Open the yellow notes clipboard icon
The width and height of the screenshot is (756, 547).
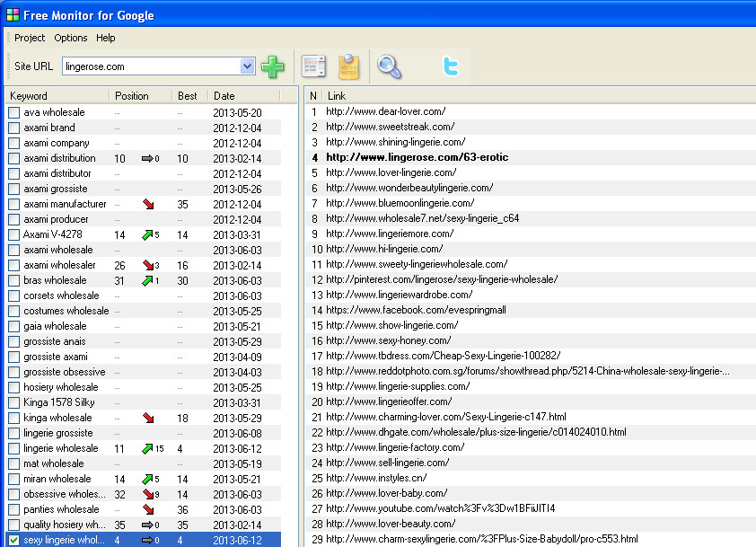point(348,66)
